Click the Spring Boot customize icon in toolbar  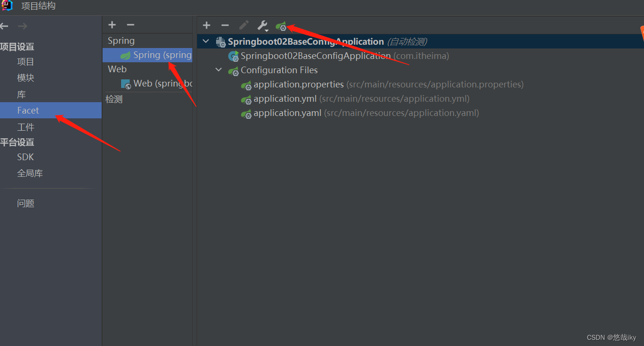pyautogui.click(x=282, y=26)
